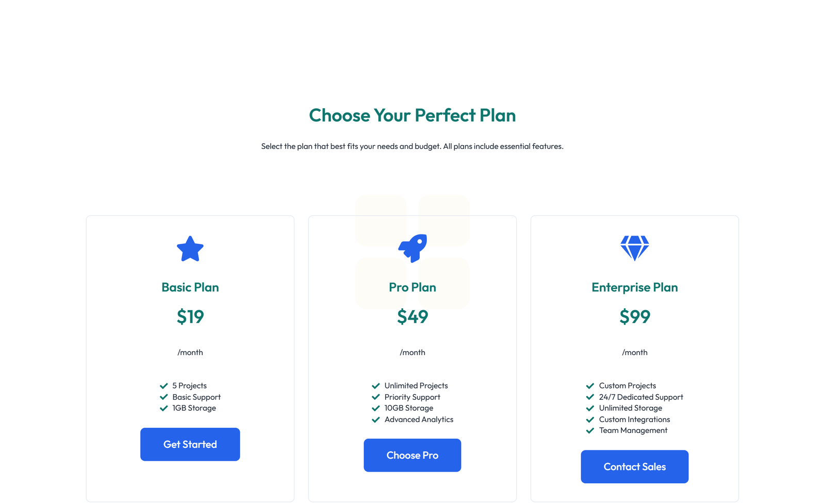Click the rocket icon above Pro Plan
The height and width of the screenshot is (504, 825).
(412, 248)
